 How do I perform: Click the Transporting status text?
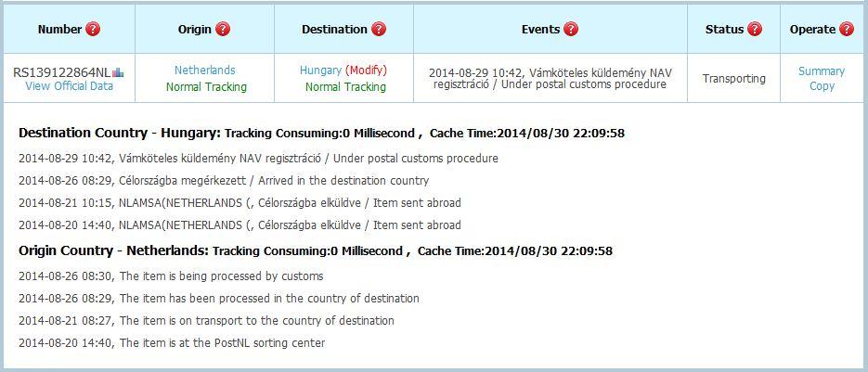click(x=733, y=79)
